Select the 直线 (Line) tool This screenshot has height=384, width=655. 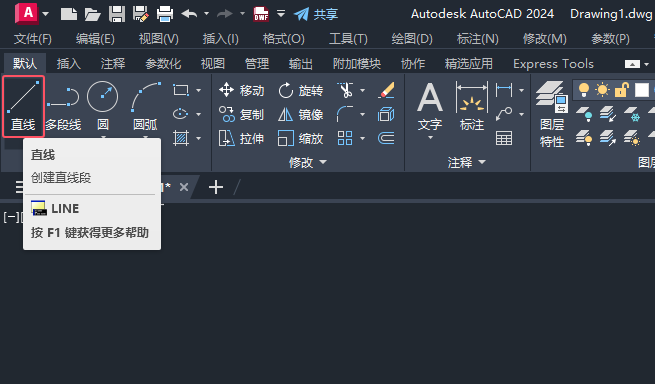click(x=23, y=106)
